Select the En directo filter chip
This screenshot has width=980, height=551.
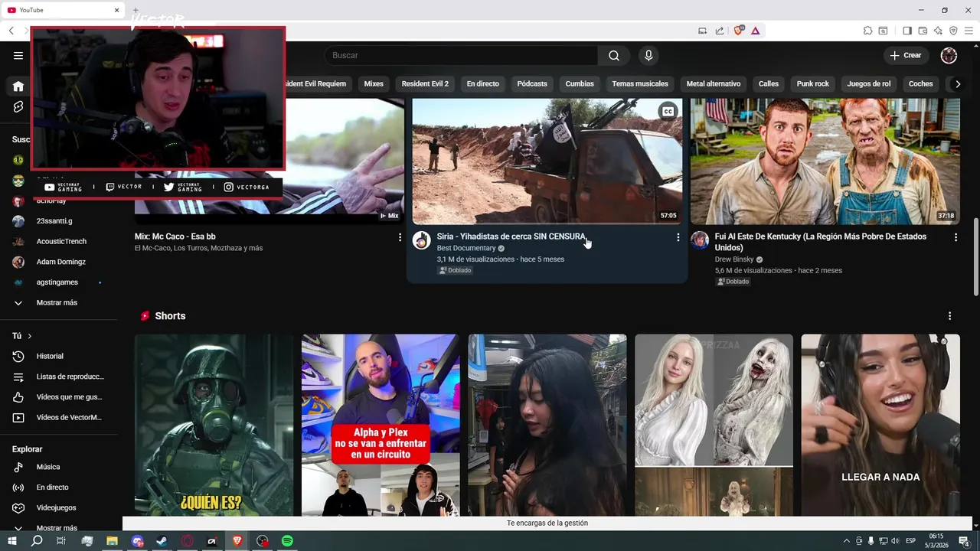(482, 83)
